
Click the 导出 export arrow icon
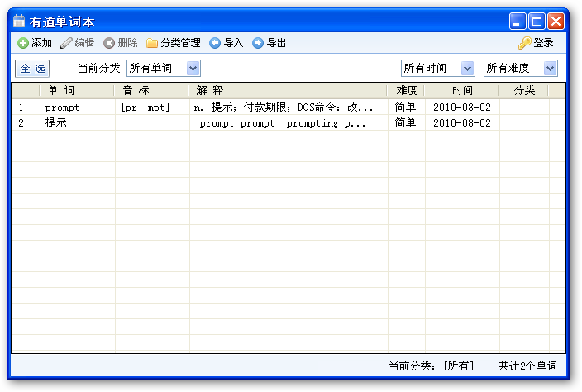point(258,43)
